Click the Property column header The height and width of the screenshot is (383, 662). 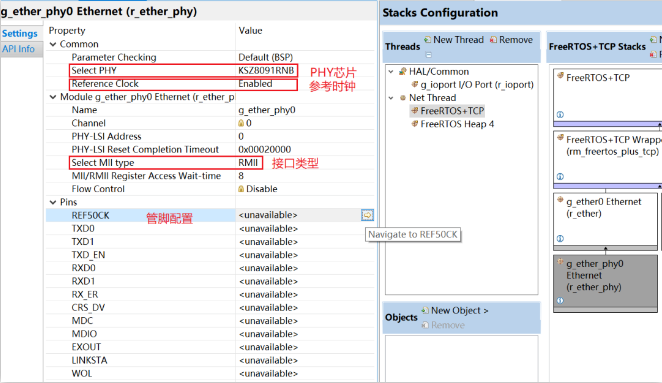67,30
